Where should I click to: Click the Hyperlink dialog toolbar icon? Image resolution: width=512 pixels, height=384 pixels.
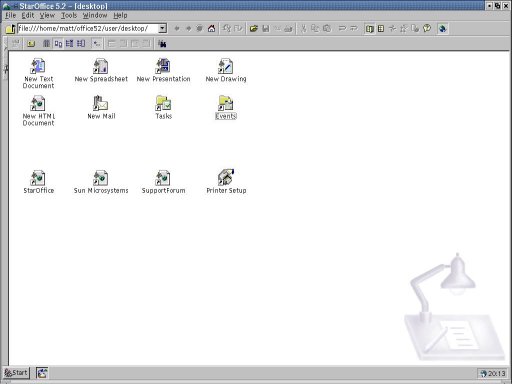click(415, 29)
